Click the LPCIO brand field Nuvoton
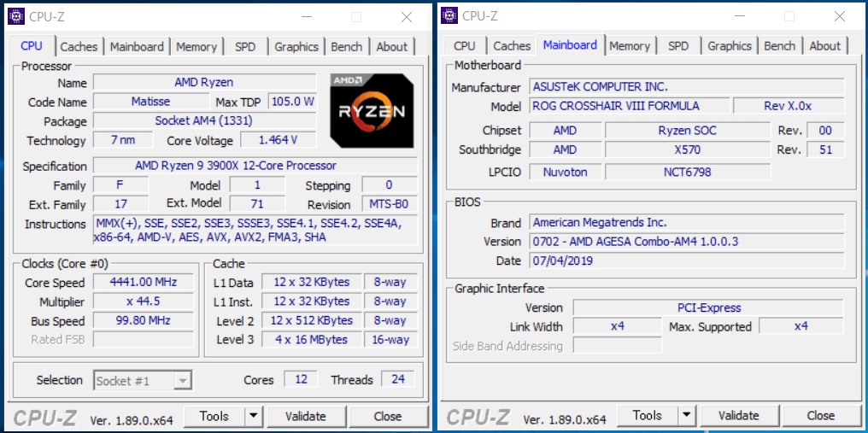The height and width of the screenshot is (433, 868). pos(565,173)
